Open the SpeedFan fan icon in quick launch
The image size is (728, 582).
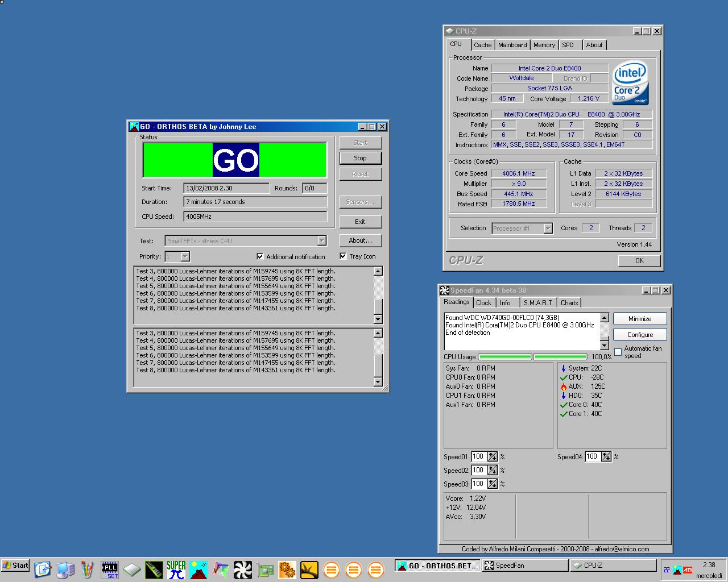tap(243, 569)
